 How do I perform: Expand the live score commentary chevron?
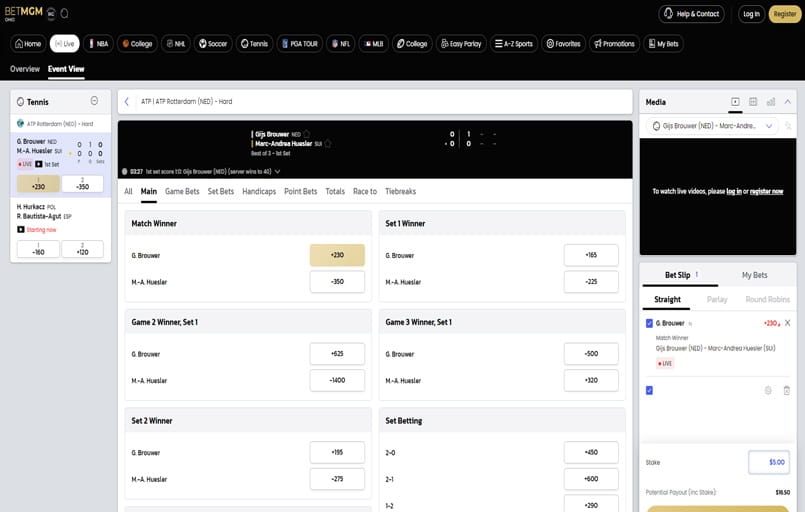[278, 172]
